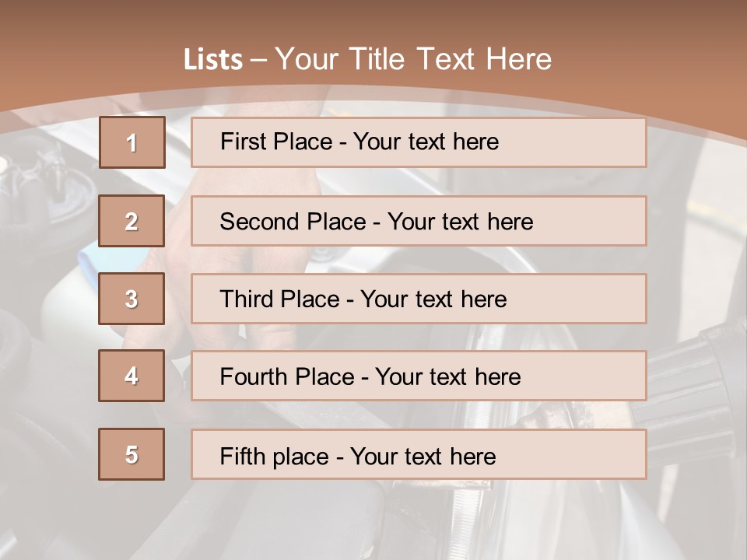The height and width of the screenshot is (560, 747).
Task: Click the "First Place" text box
Action: [x=419, y=142]
